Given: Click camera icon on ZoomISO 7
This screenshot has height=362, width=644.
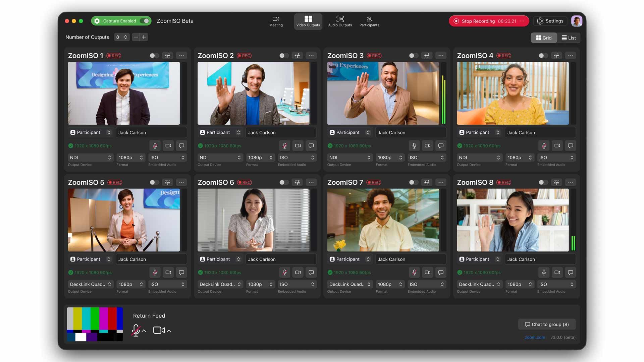Looking at the screenshot, I should coord(428,273).
